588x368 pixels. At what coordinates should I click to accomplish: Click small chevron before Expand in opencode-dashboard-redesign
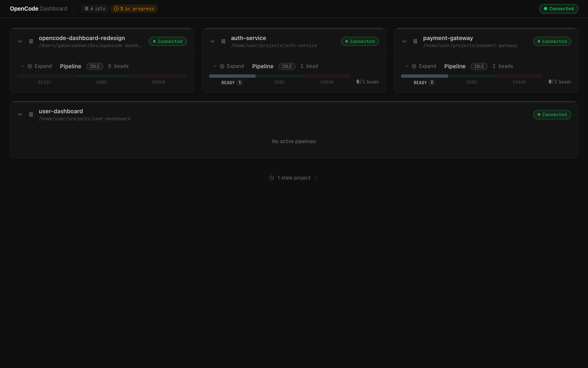[x=22, y=66]
